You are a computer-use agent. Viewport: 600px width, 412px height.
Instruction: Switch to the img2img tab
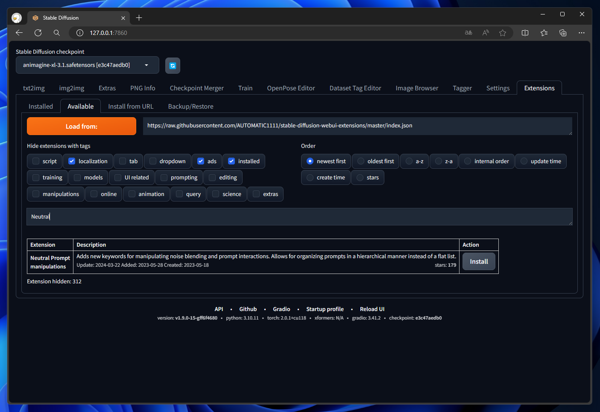click(x=72, y=88)
